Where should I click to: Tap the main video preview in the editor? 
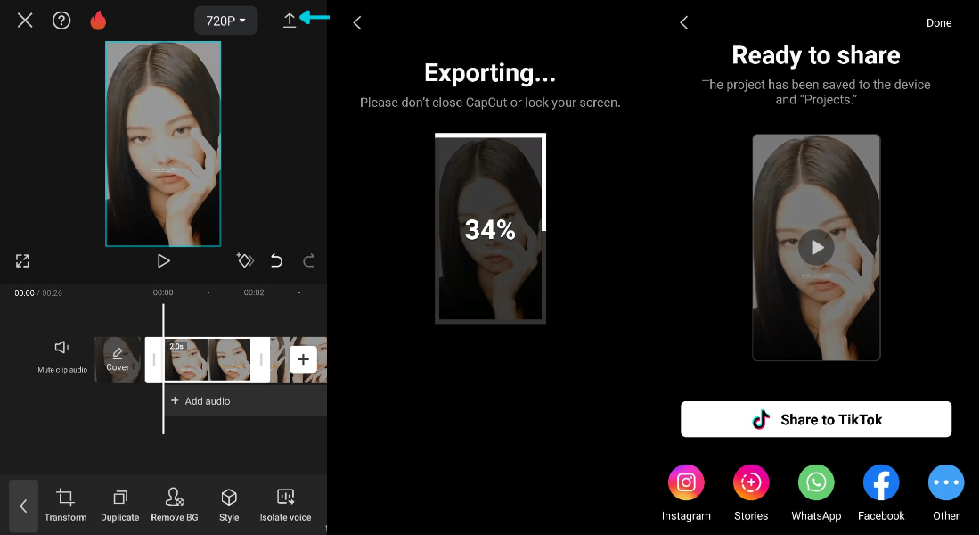pyautogui.click(x=163, y=144)
